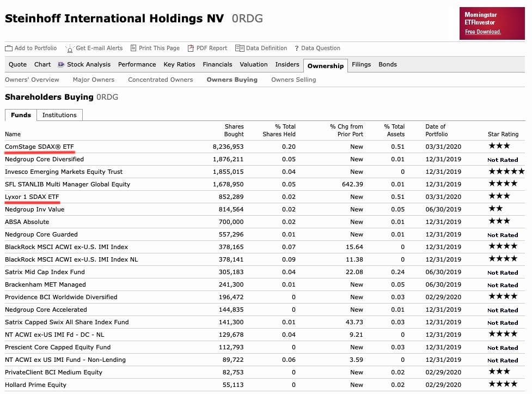Open the Performance tab
Image resolution: width=532 pixels, height=394 pixels.
[137, 64]
